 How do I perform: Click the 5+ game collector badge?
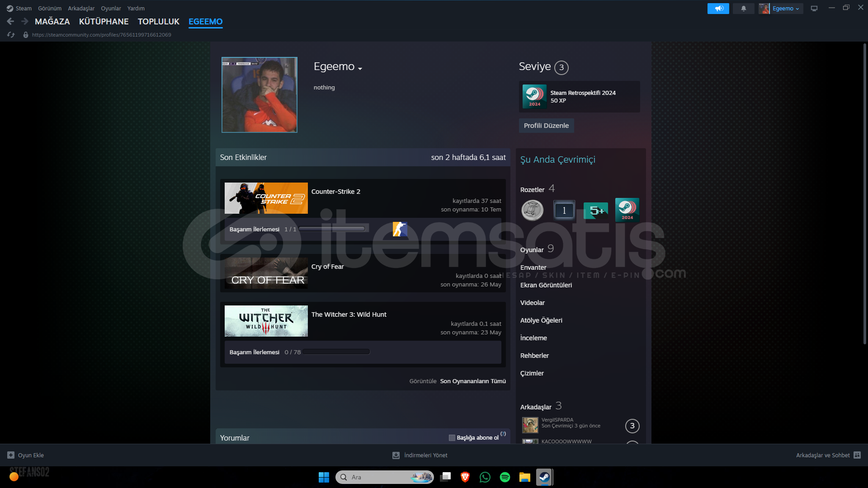pyautogui.click(x=596, y=211)
